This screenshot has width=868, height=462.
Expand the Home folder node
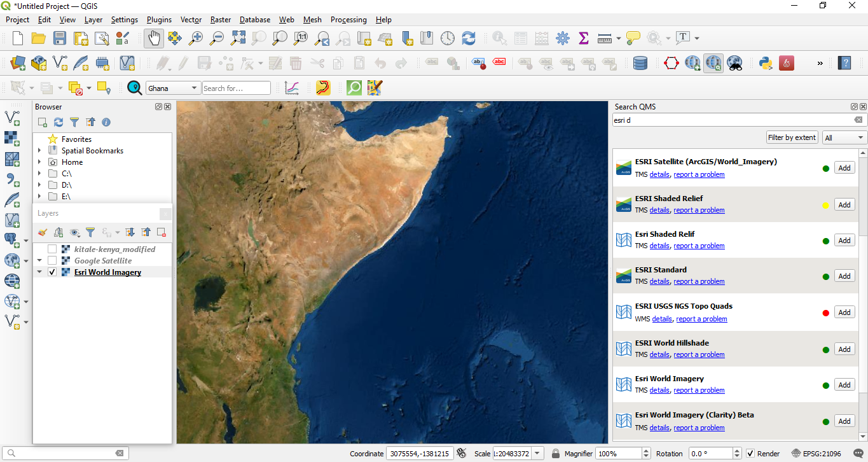[39, 162]
